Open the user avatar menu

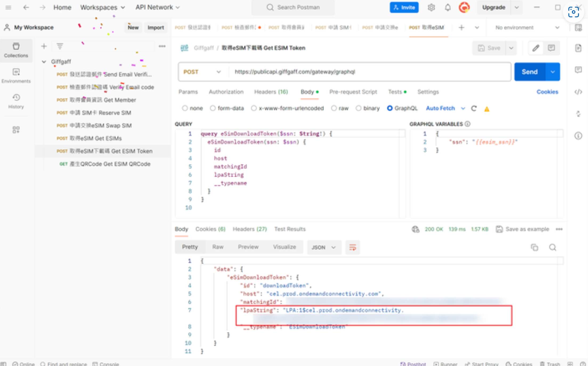(464, 7)
